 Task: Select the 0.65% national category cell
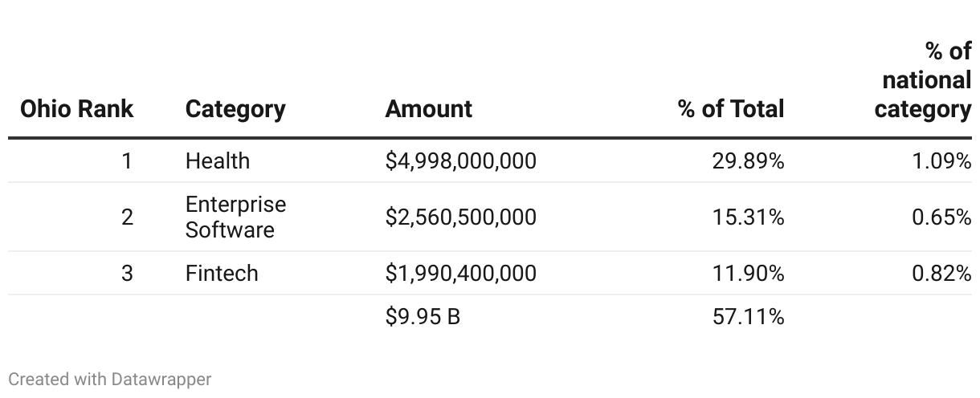941,217
